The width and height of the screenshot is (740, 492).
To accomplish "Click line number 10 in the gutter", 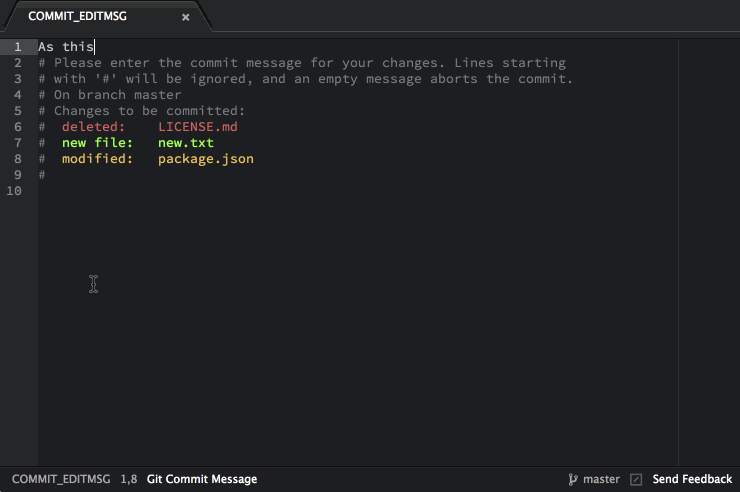I will (x=15, y=191).
